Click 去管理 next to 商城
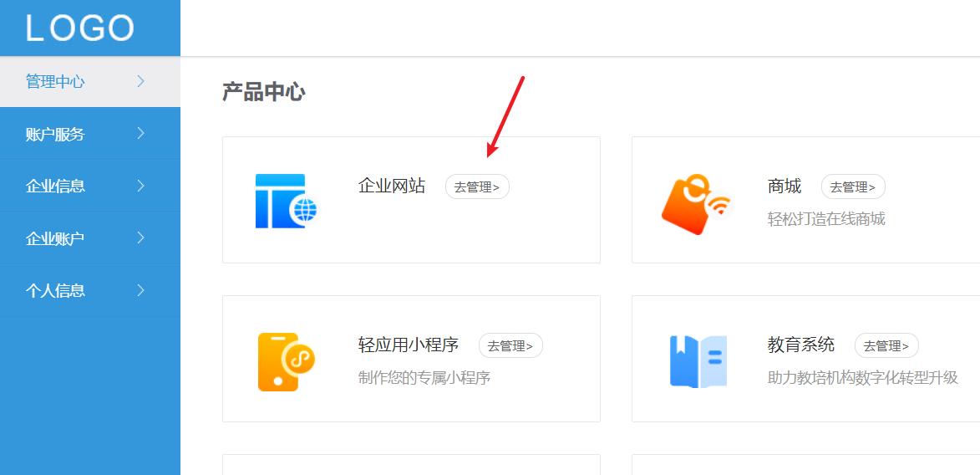Image resolution: width=980 pixels, height=475 pixels. point(853,186)
